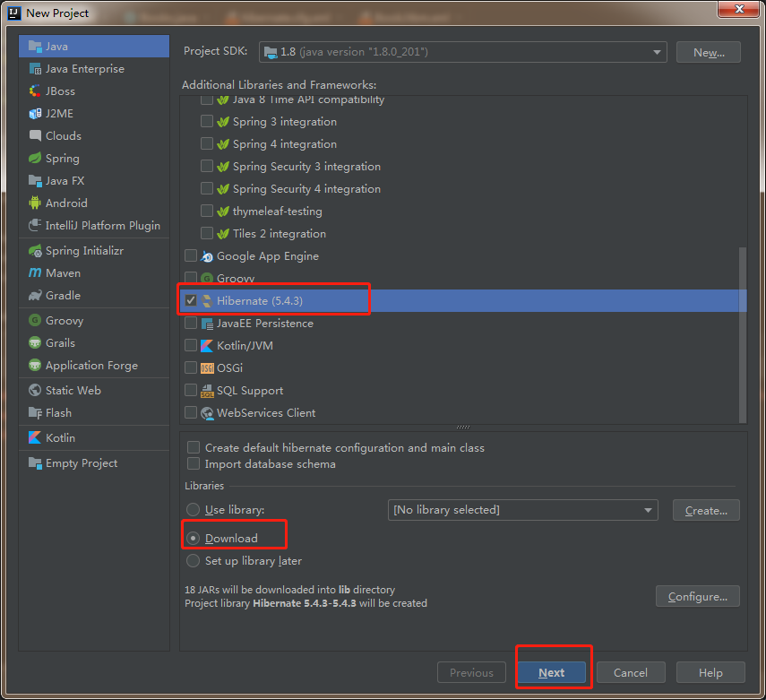Open the No library selected dropdown
This screenshot has height=700, width=766.
tap(522, 510)
